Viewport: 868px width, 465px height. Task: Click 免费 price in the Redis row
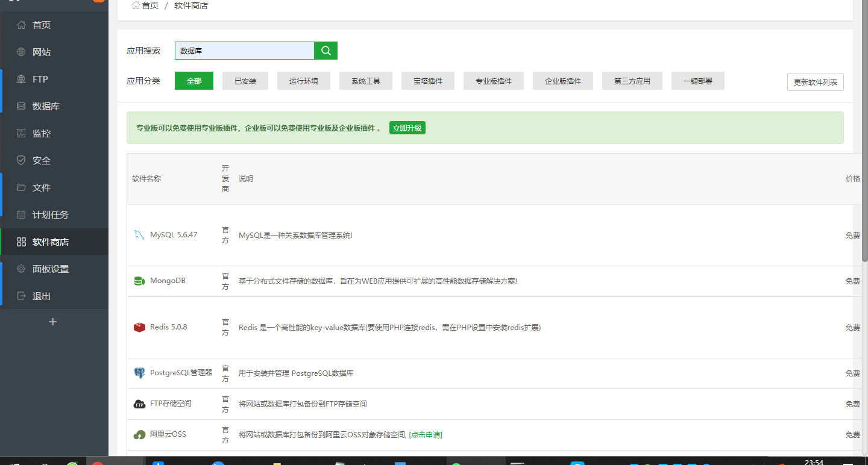[x=853, y=328]
